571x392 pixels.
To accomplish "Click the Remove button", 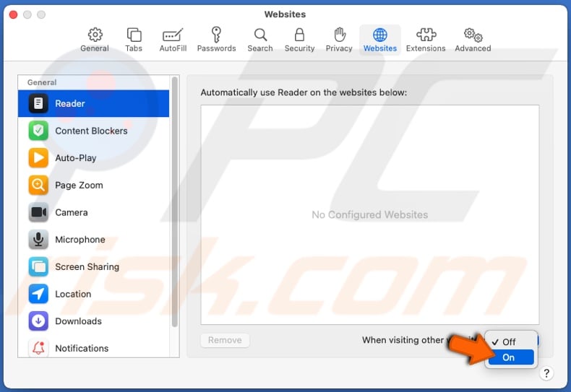I will [225, 340].
